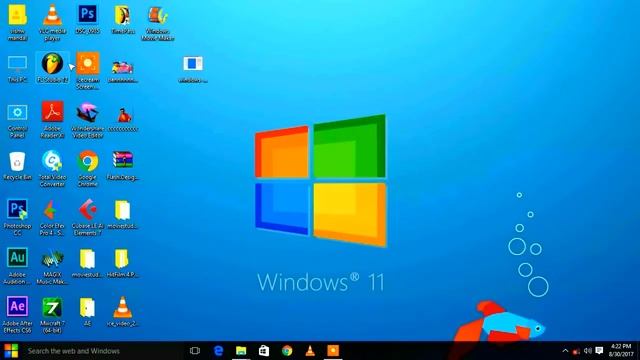Open the folder named AE
Viewport: 640px width, 360px height.
tap(87, 311)
